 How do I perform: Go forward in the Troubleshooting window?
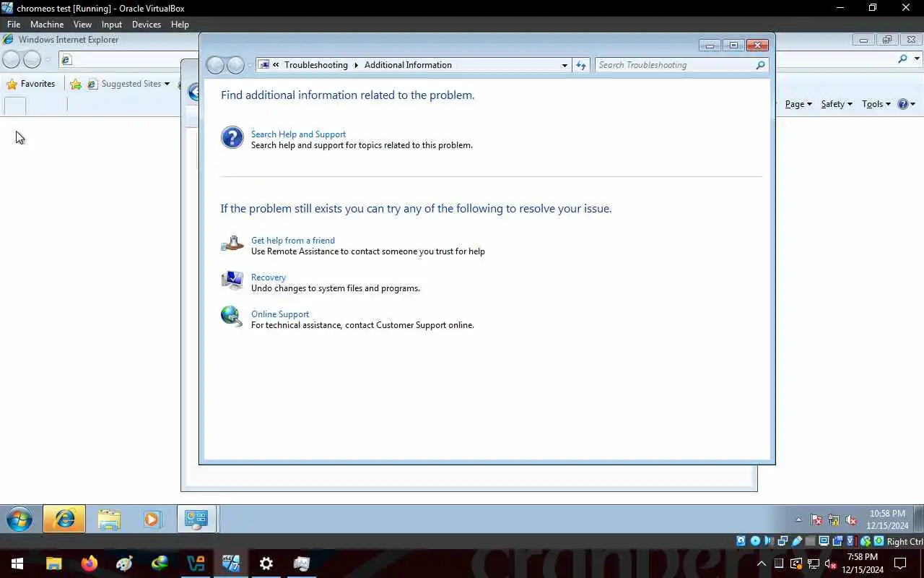tap(235, 65)
